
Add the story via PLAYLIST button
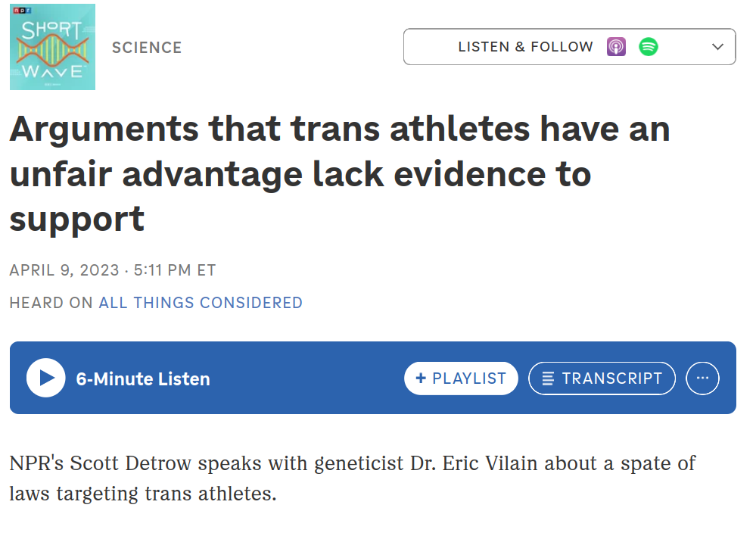coord(461,378)
